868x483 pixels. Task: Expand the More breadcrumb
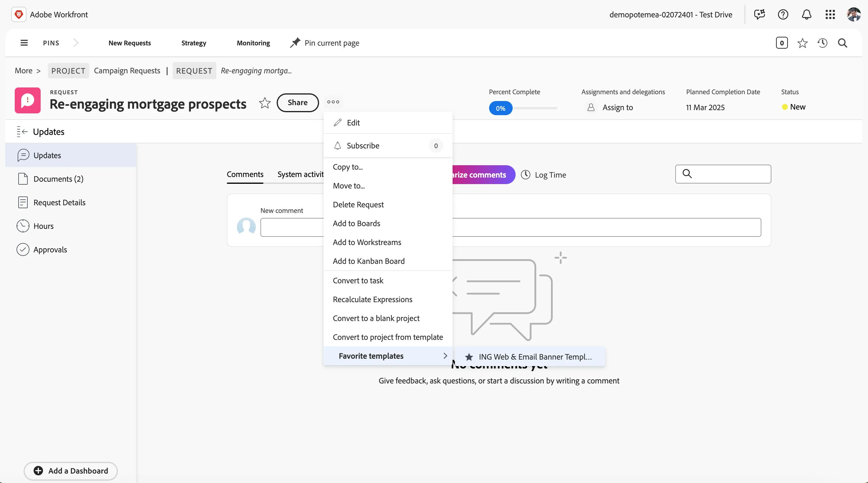pos(24,70)
